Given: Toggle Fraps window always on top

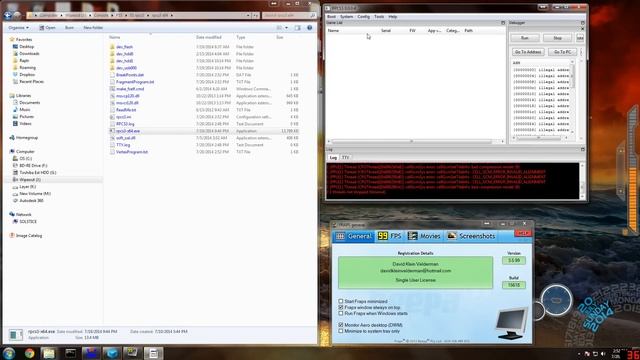Looking at the screenshot, I should (341, 307).
